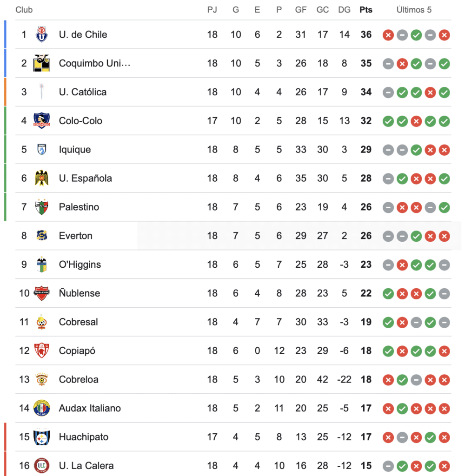Click the Huachipato team badge
The height and width of the screenshot is (476, 471).
click(42, 437)
